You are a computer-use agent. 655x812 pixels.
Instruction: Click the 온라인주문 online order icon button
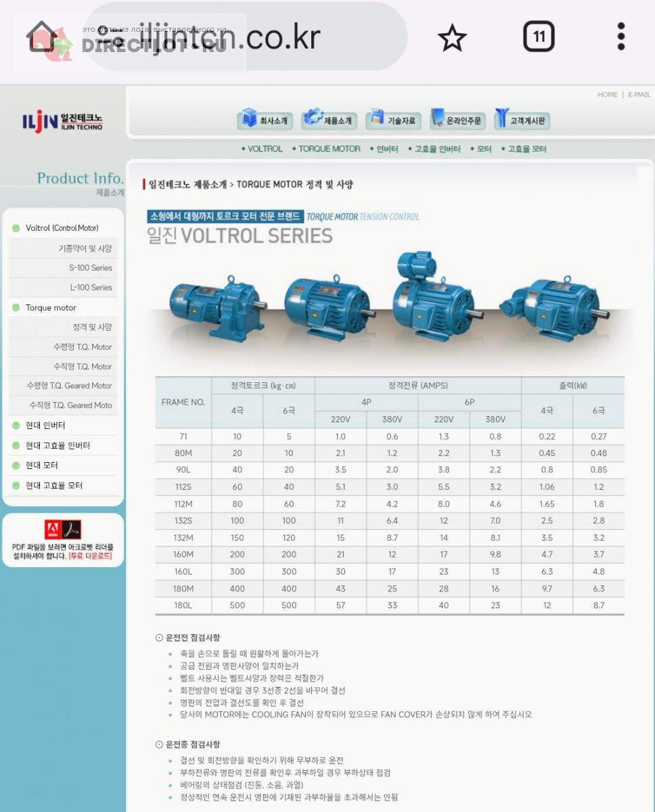pyautogui.click(x=457, y=120)
